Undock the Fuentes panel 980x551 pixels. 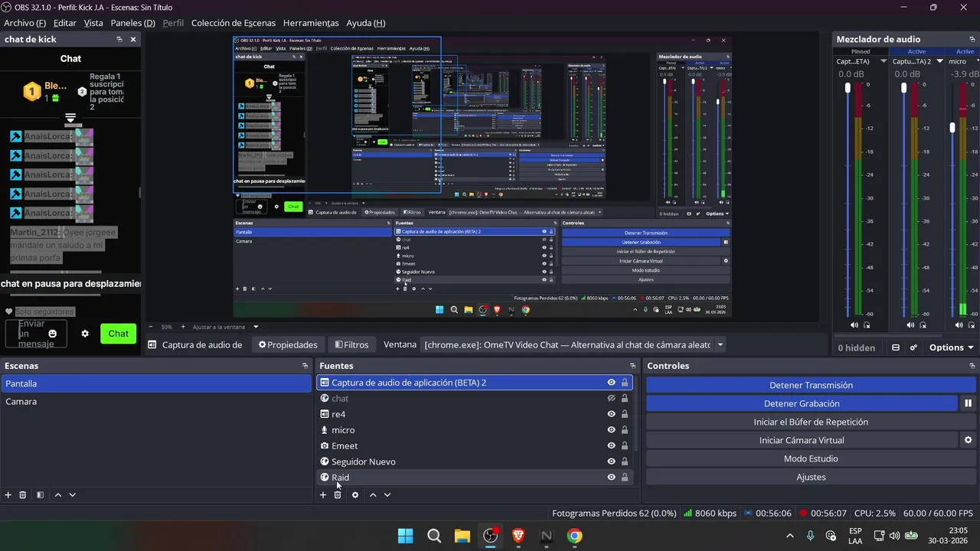[x=632, y=366]
